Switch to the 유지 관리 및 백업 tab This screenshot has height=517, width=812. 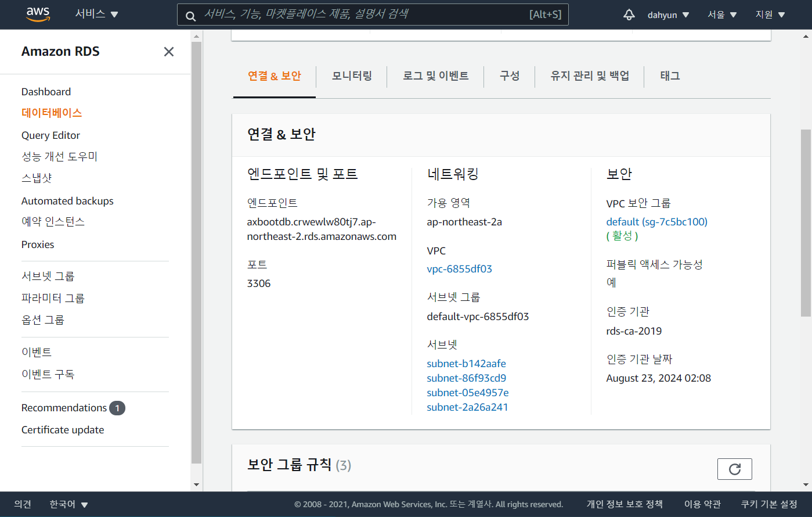click(x=590, y=76)
